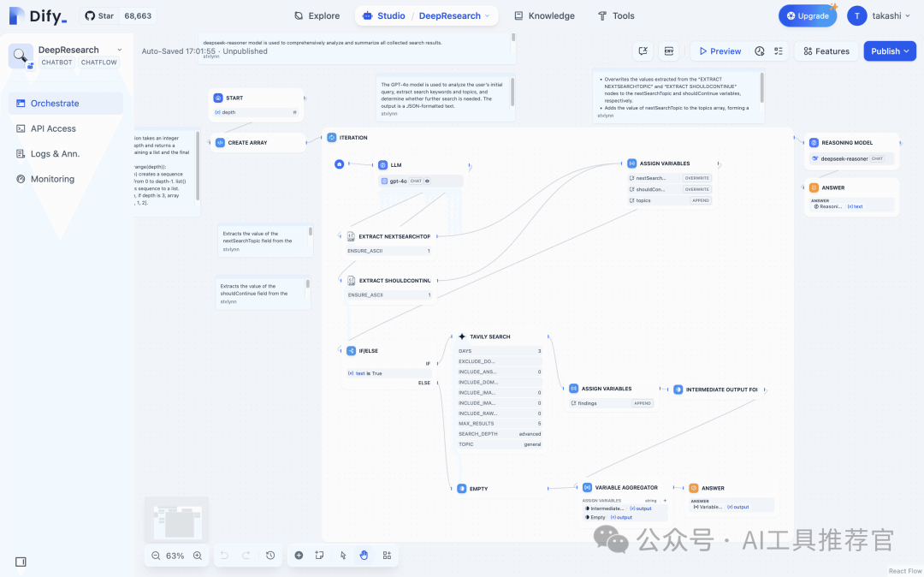Image resolution: width=924 pixels, height=577 pixels.
Task: Click the 'text is True' IF condition
Action: coord(389,373)
